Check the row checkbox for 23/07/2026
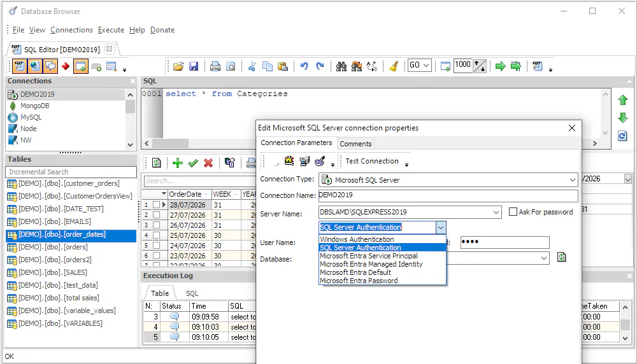 157,256
